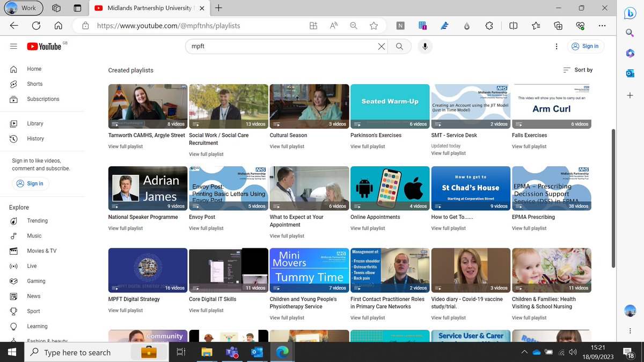
Task: Click the Sign in button
Action: coord(586,46)
